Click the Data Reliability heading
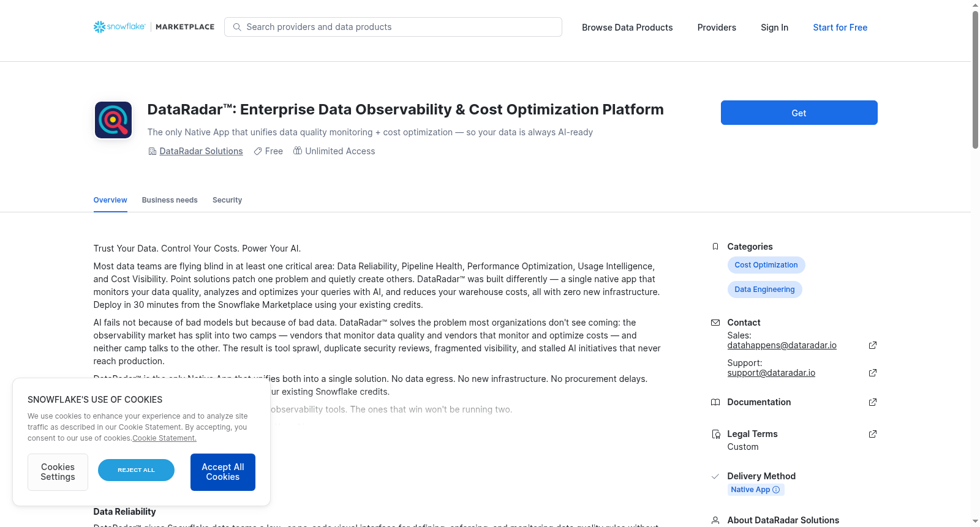980x527 pixels. [x=124, y=512]
